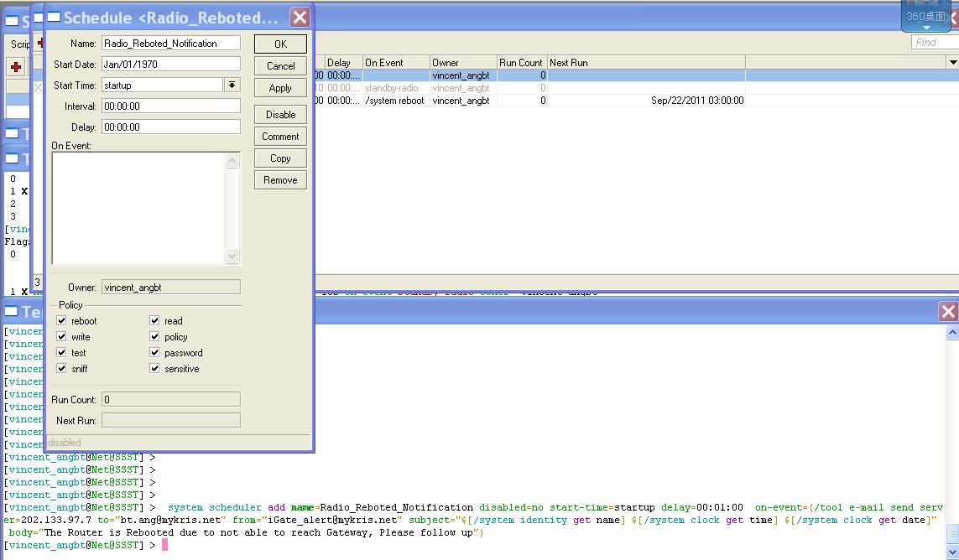Click the Delay input field in Schedule dialog
Viewport: 959px width, 560px height.
pyautogui.click(x=170, y=127)
